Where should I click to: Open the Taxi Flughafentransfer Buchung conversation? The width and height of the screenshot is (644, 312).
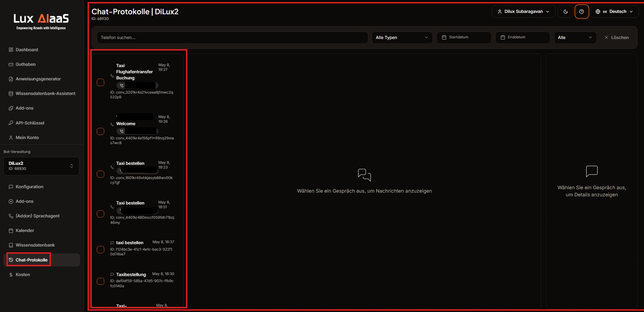[134, 72]
